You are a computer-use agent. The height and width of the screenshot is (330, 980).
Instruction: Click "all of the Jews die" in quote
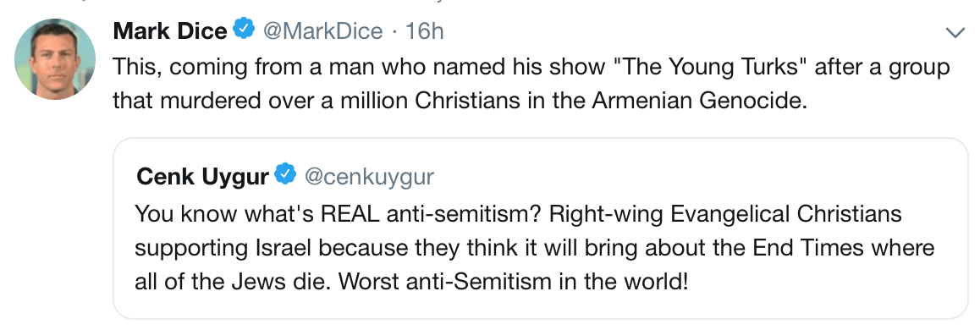click(x=234, y=283)
